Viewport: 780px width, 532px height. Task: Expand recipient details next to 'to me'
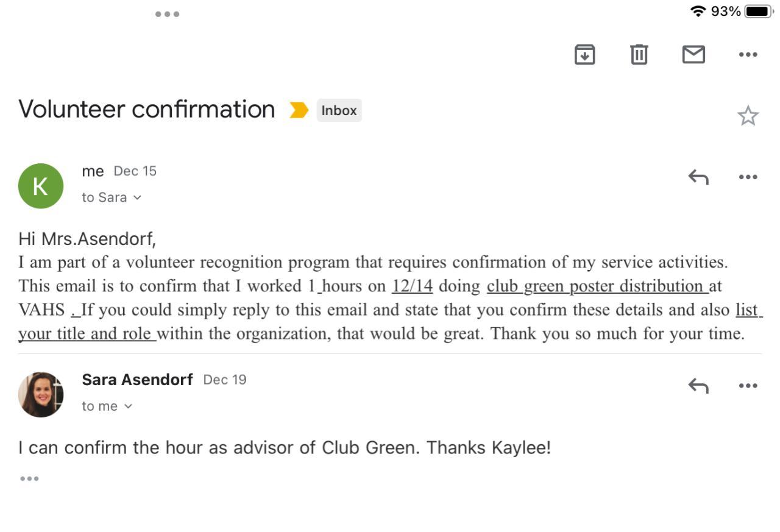128,406
